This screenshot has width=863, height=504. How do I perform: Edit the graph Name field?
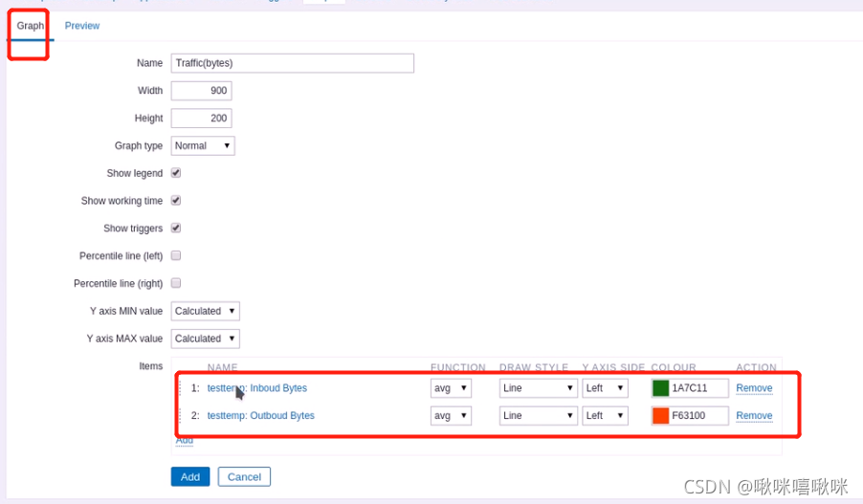[292, 63]
